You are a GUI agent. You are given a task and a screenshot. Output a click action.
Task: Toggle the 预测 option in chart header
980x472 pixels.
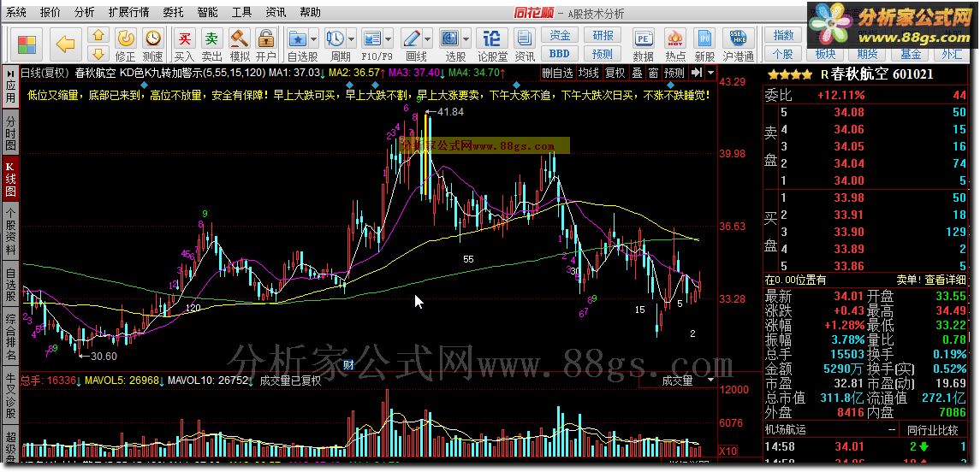pyautogui.click(x=674, y=73)
